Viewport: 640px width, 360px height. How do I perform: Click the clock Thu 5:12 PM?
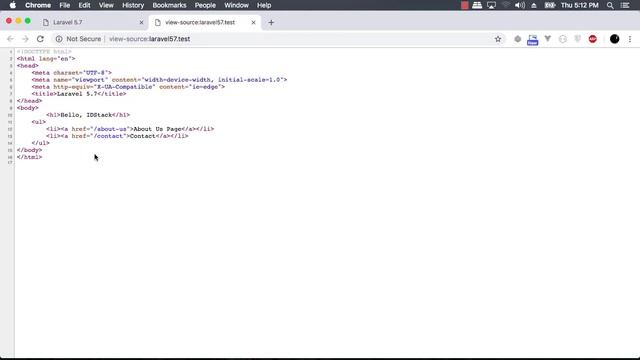pyautogui.click(x=580, y=5)
